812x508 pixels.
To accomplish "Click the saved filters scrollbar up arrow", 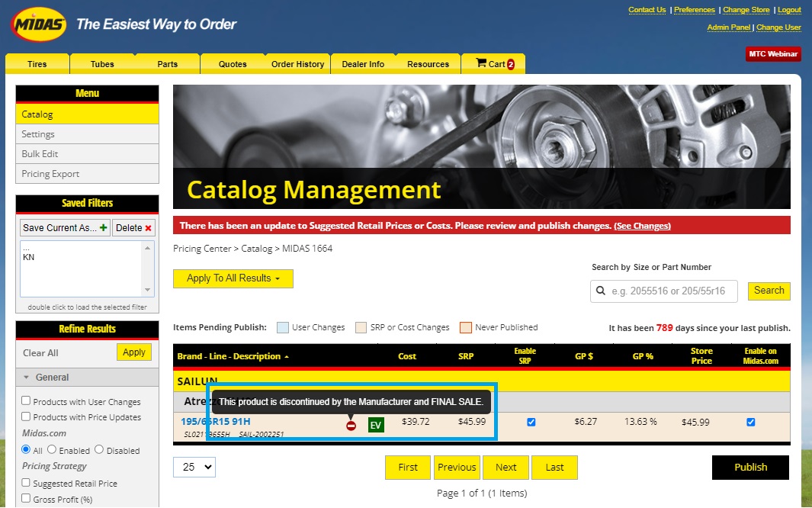I will pos(148,248).
